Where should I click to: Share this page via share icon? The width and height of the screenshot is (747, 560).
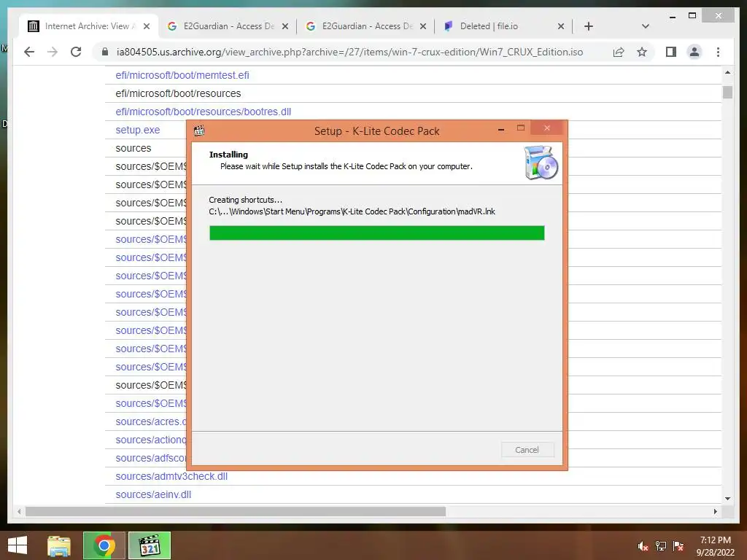(619, 52)
